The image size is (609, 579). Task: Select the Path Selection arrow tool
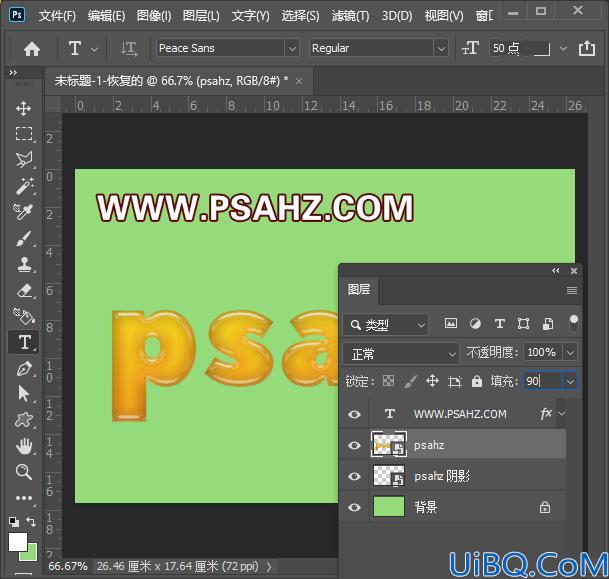(23, 394)
